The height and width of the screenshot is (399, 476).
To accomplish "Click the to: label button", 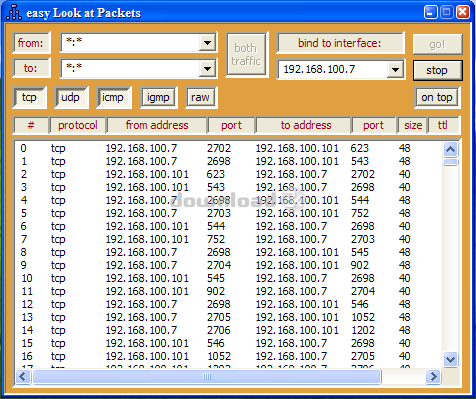I will point(31,68).
